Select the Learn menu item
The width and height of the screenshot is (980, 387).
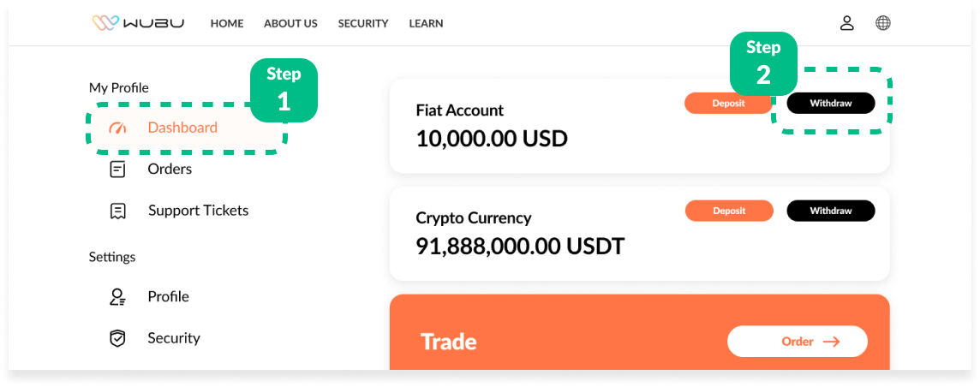click(426, 23)
